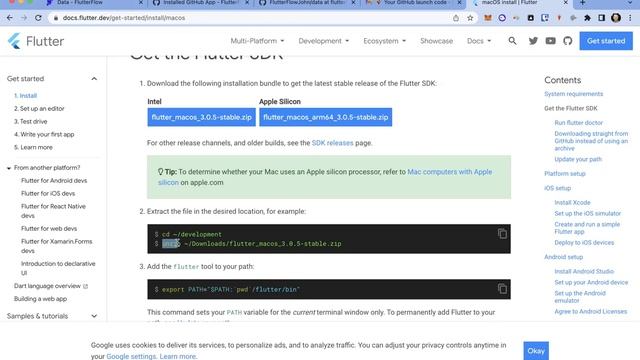This screenshot has height=360, width=640.
Task: Open Introduction to declarative UI
Action: (58, 268)
